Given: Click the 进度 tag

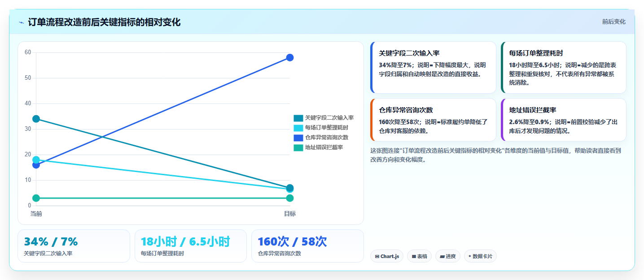Looking at the screenshot, I should (x=448, y=256).
